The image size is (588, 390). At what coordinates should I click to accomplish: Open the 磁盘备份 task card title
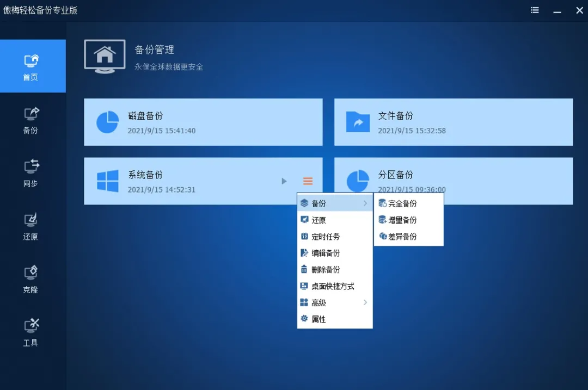pyautogui.click(x=145, y=116)
